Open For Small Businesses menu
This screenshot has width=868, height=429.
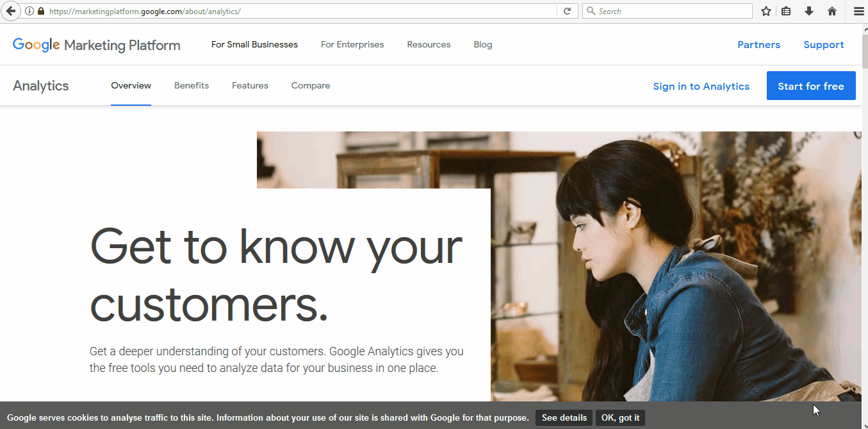[x=254, y=44]
